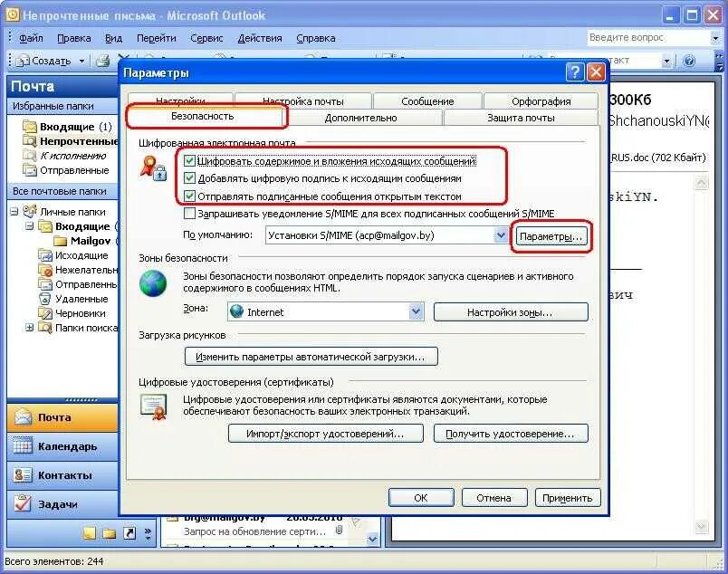
Task: Open К исполнению folder
Action: click(73, 156)
